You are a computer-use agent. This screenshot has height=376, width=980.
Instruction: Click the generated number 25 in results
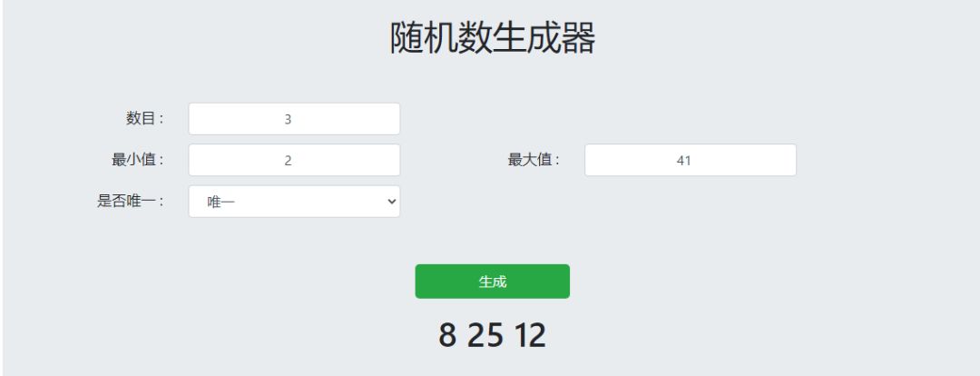click(485, 335)
